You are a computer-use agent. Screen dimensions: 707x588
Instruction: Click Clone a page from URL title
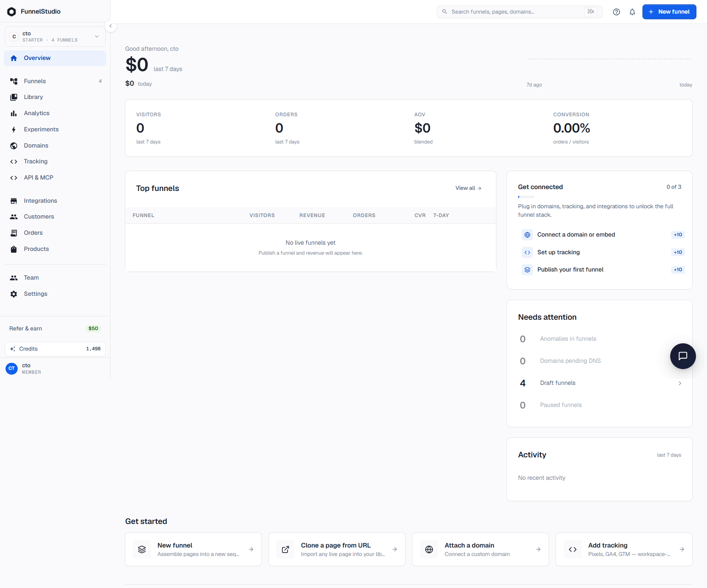(x=335, y=545)
